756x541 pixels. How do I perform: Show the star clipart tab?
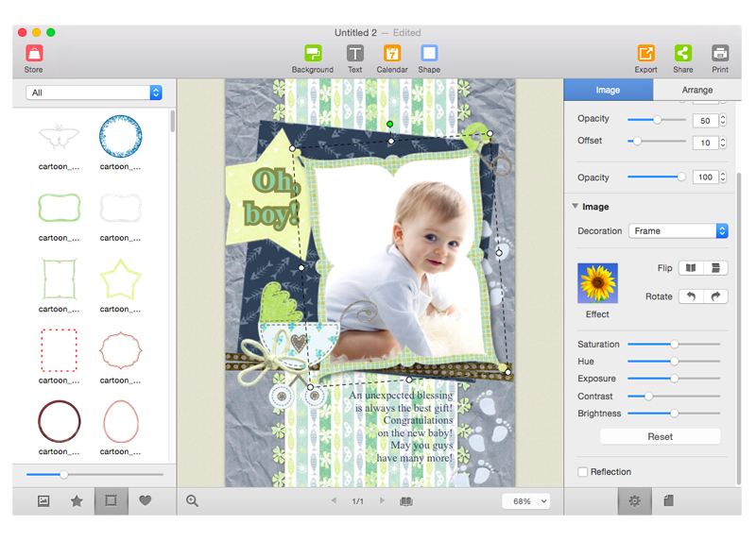coord(77,501)
